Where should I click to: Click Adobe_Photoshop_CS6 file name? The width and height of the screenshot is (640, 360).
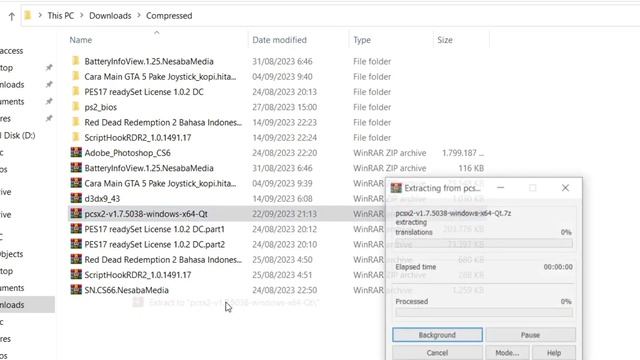click(127, 153)
